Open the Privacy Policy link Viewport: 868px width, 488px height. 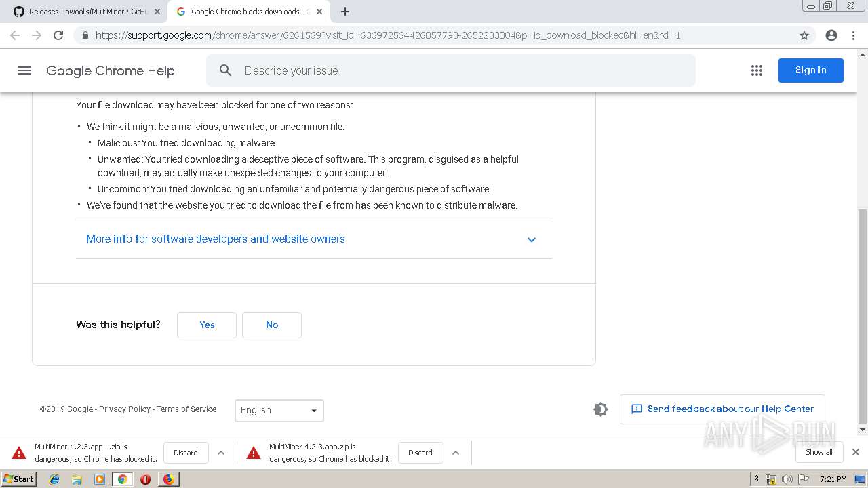click(125, 409)
